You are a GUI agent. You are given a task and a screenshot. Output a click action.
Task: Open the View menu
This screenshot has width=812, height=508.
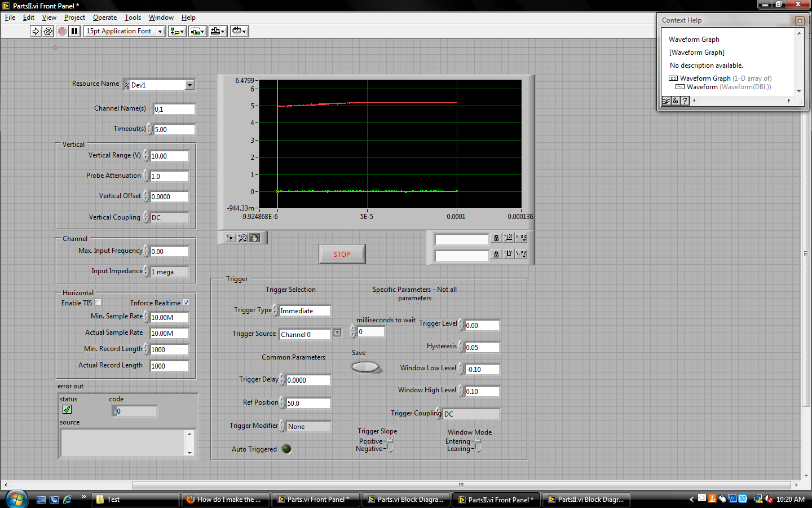click(x=50, y=17)
